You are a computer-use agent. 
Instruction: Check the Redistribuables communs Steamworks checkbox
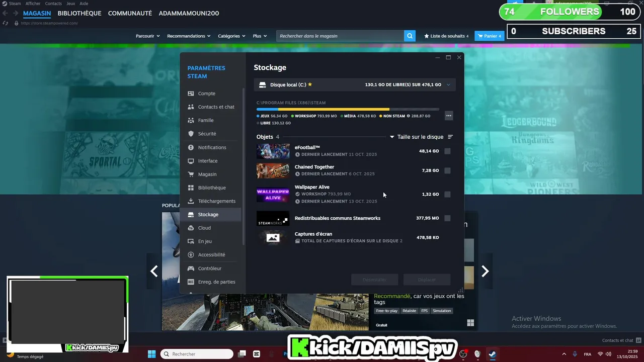click(448, 218)
